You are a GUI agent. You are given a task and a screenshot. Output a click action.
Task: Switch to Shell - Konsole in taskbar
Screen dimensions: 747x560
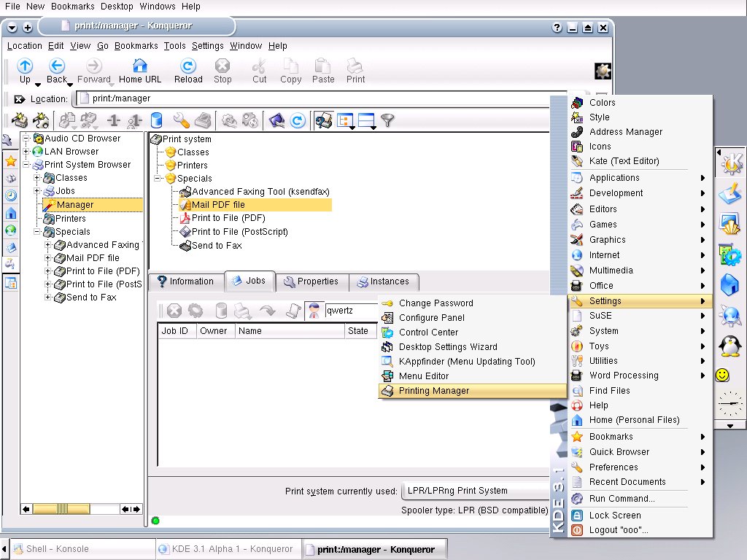pyautogui.click(x=82, y=549)
